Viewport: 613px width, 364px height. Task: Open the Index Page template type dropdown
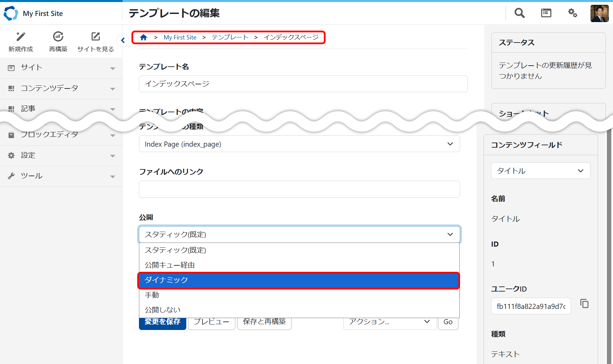click(x=299, y=144)
